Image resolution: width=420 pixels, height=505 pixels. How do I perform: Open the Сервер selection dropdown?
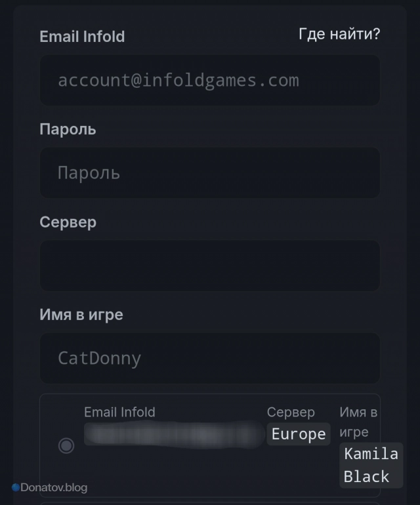pos(209,266)
